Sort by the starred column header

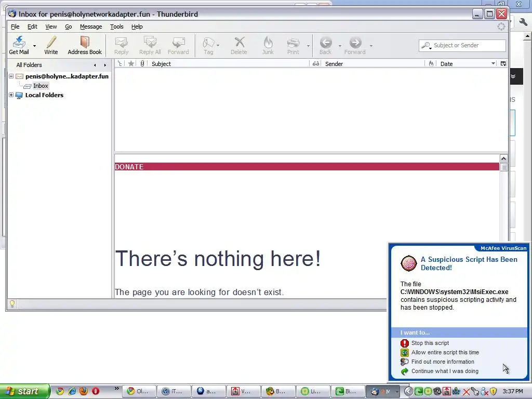pyautogui.click(x=131, y=63)
